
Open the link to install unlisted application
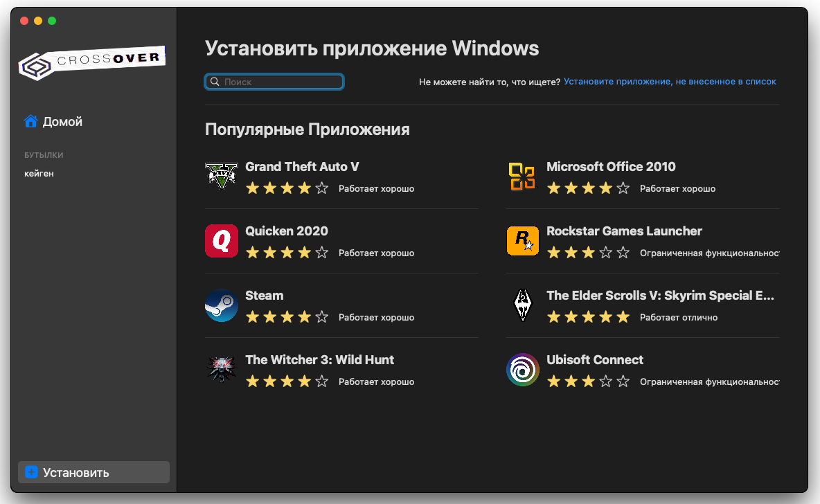pos(670,82)
